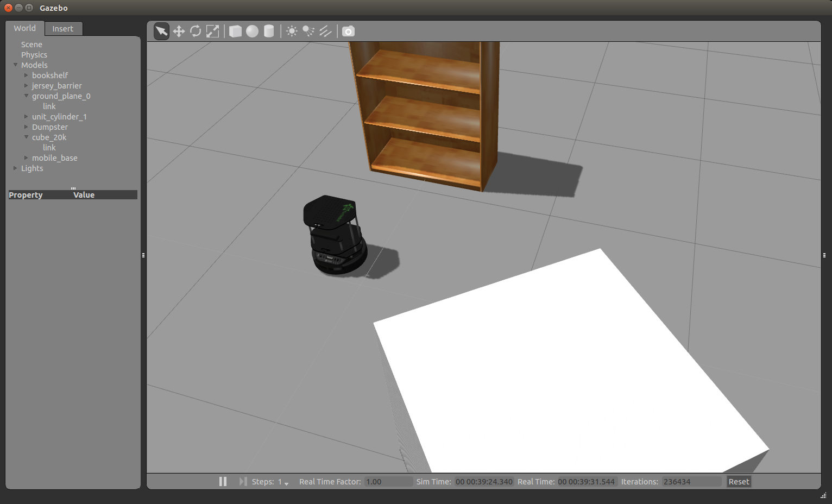Select the link under ground_plane_0
Viewport: 832px width, 504px height.
point(49,106)
